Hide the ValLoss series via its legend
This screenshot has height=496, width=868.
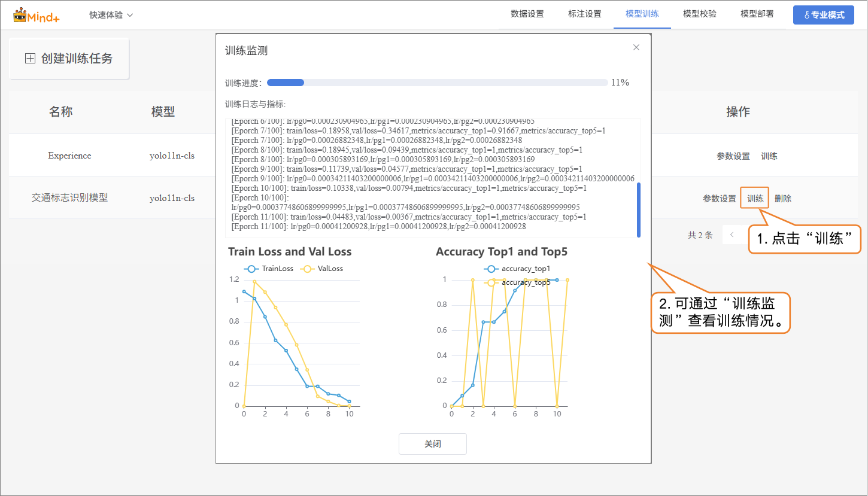coord(323,269)
